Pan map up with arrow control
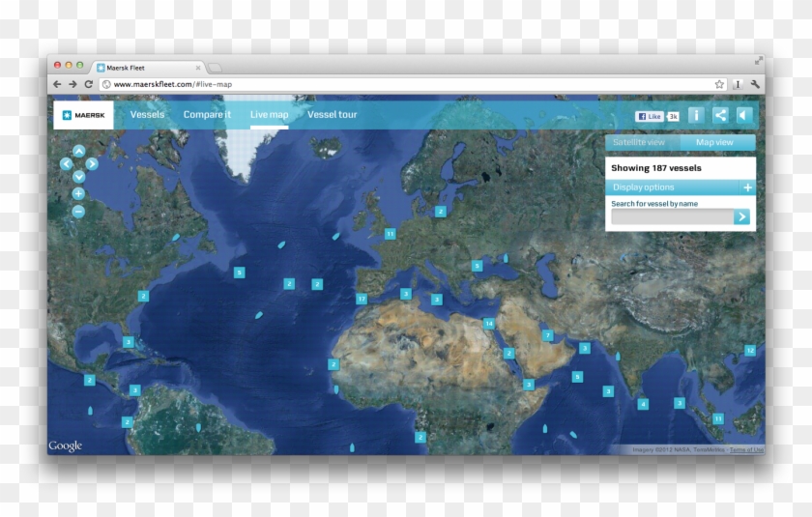This screenshot has width=812, height=517. [78, 151]
